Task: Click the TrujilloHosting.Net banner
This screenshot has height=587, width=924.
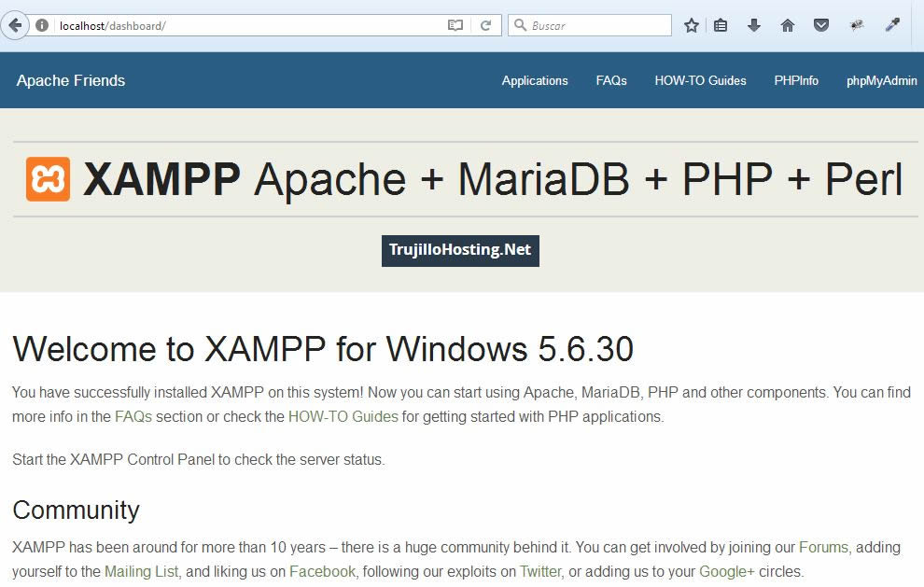Action: tap(460, 250)
